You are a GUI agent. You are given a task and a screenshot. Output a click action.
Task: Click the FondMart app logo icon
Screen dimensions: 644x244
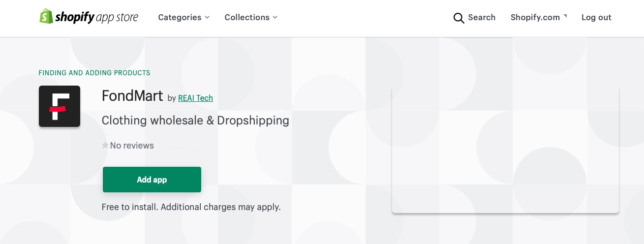click(x=60, y=106)
